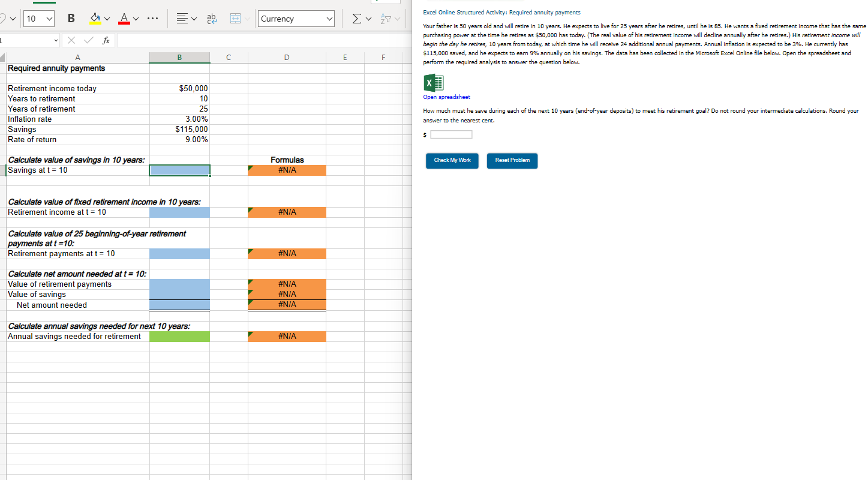Open spreadsheet via the blue link

coord(446,96)
